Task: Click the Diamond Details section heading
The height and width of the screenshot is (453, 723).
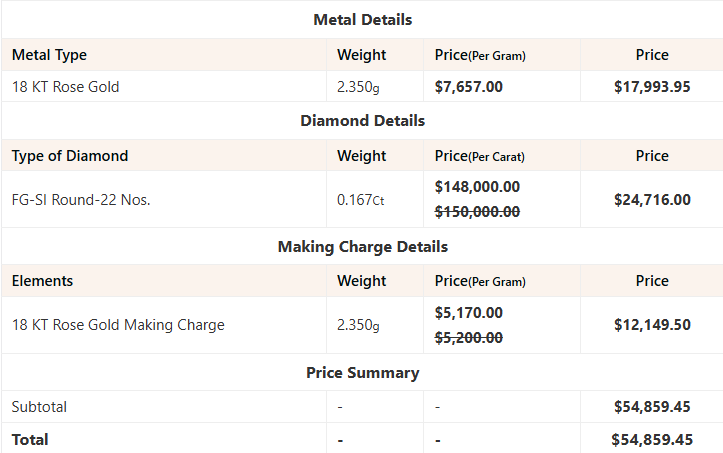Action: coord(362,120)
